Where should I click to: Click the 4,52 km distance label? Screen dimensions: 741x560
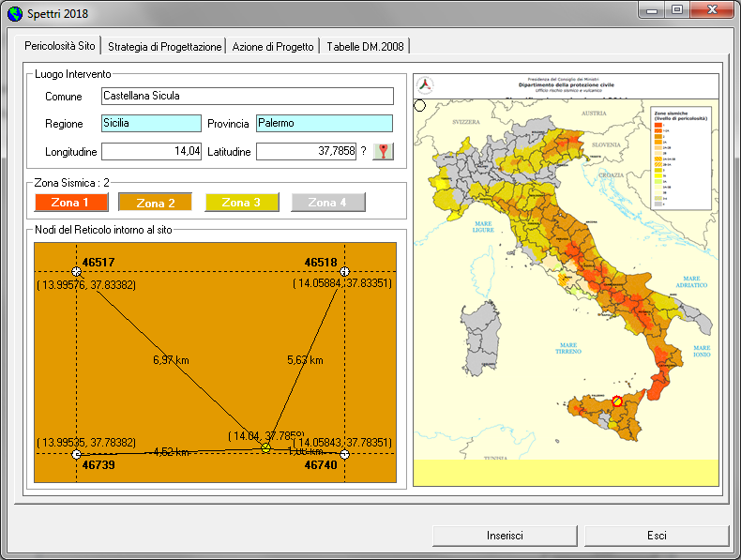172,452
